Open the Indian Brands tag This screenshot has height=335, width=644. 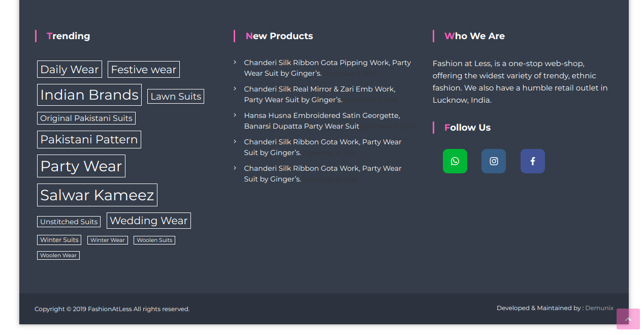click(89, 95)
